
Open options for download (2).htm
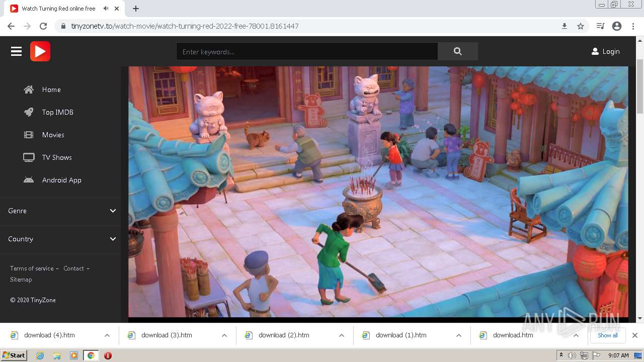coord(342,335)
